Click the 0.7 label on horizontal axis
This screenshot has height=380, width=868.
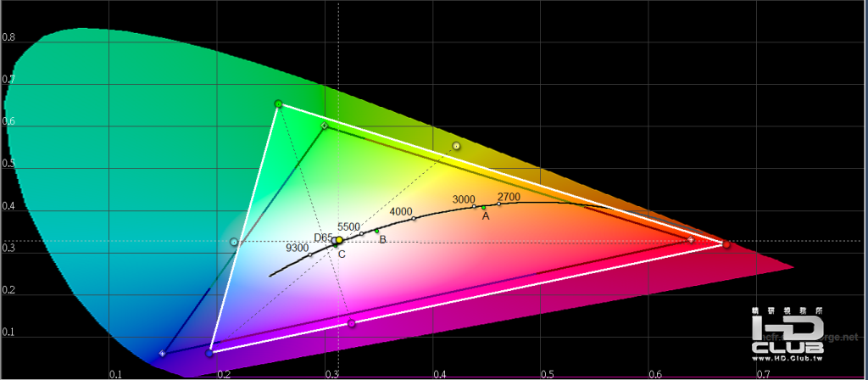[x=764, y=375]
